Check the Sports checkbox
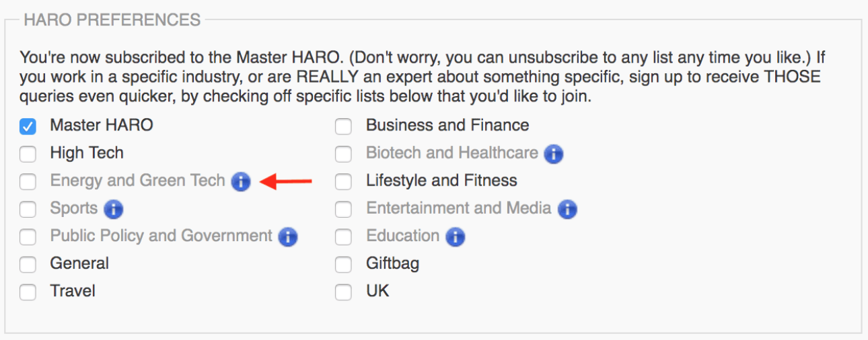Image resolution: width=868 pixels, height=340 pixels. (x=28, y=210)
